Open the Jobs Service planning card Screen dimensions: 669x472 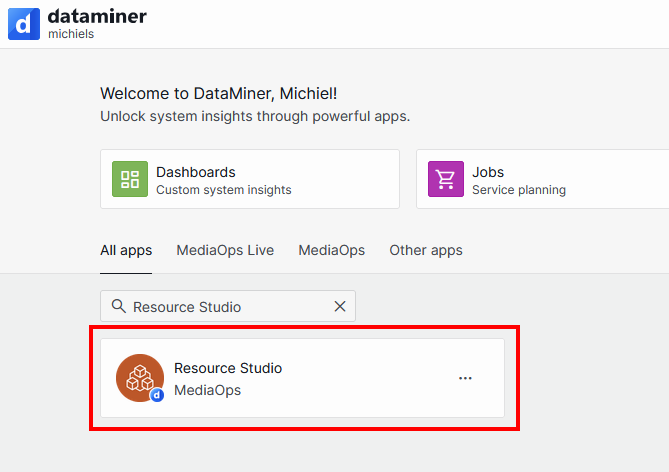(x=543, y=179)
